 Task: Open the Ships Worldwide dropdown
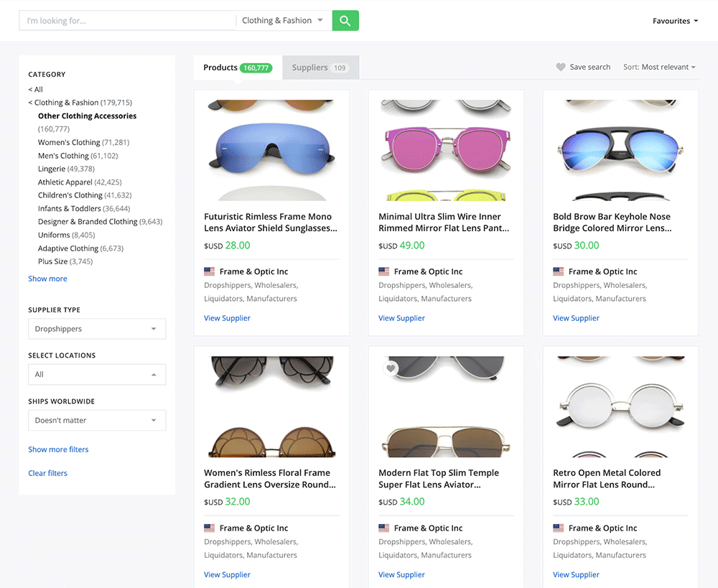point(97,420)
